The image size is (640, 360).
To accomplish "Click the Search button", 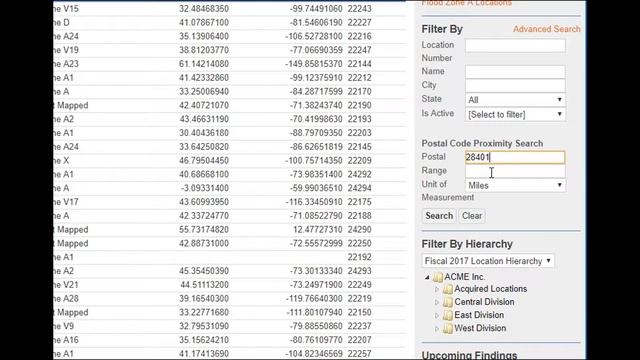I will click(x=439, y=216).
